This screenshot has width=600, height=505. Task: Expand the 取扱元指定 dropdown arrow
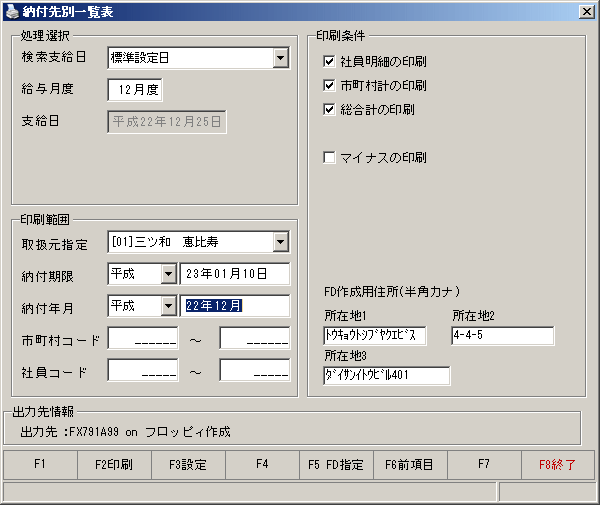click(x=281, y=242)
